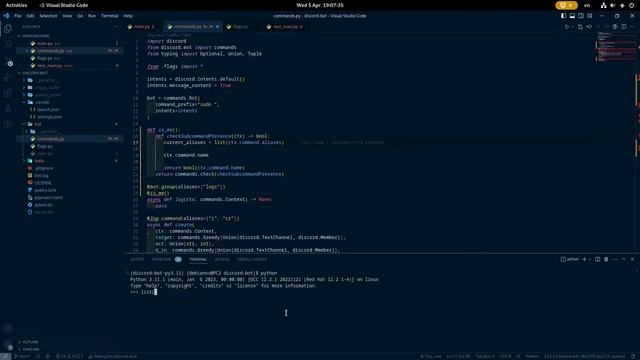Open Run and Debug view
Viewport: 640px width, 360px height.
tap(8, 77)
